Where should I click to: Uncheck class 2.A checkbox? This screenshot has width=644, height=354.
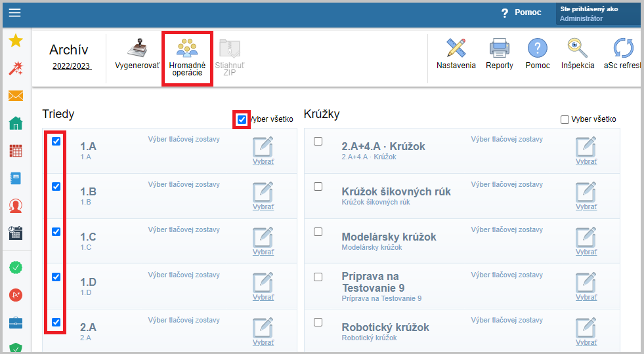(x=56, y=322)
